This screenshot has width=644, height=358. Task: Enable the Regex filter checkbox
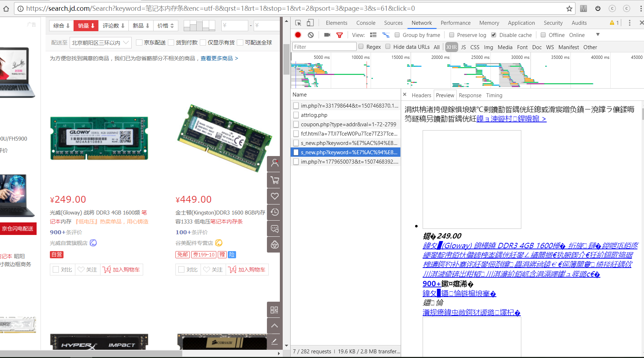click(361, 47)
